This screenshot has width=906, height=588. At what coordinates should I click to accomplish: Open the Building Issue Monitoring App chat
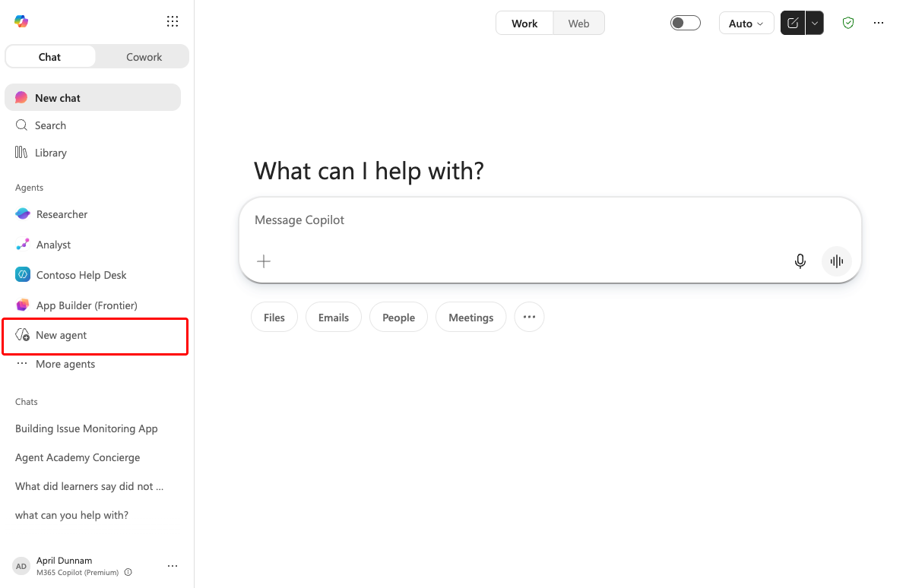pyautogui.click(x=87, y=428)
